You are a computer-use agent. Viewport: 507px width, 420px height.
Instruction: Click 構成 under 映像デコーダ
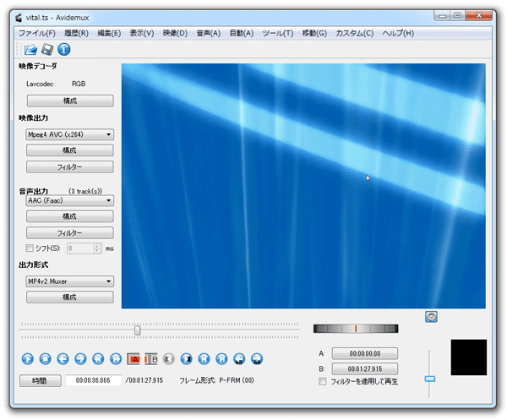pyautogui.click(x=70, y=101)
